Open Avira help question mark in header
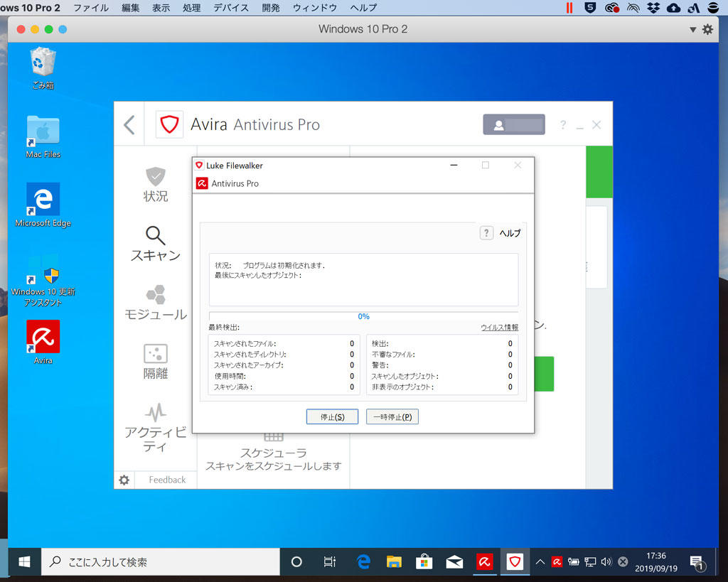Viewport: 728px width, 582px height. [563, 125]
